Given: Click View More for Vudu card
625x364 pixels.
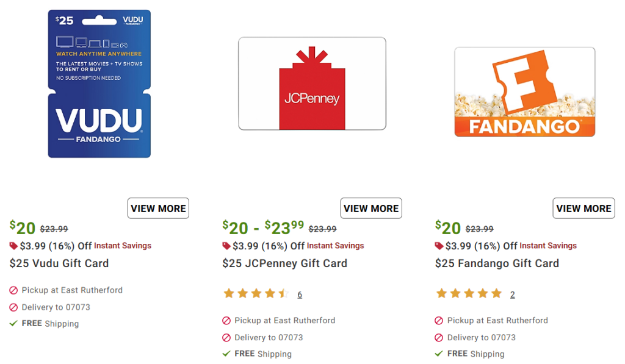Looking at the screenshot, I should click(x=158, y=209).
